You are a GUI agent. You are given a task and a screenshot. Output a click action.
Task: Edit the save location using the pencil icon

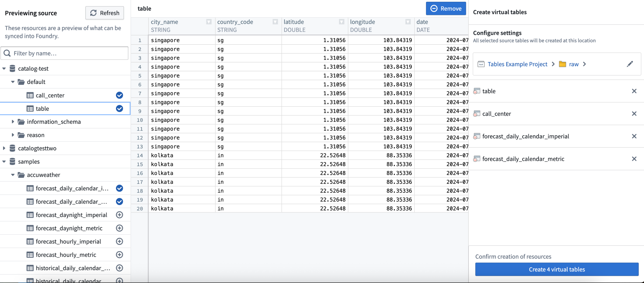630,64
